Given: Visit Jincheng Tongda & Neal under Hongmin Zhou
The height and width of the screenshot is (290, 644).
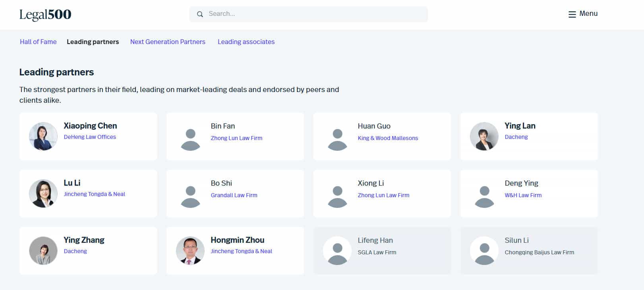Looking at the screenshot, I should coord(242,251).
